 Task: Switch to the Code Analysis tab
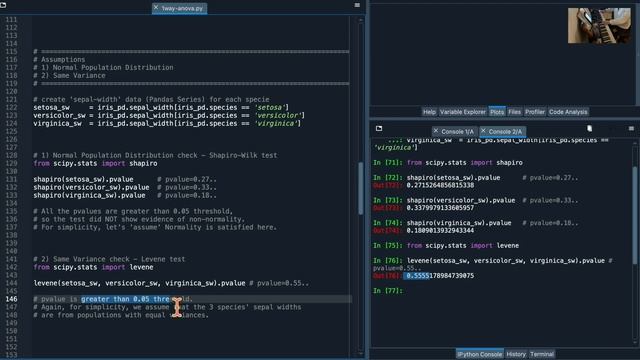pos(568,112)
